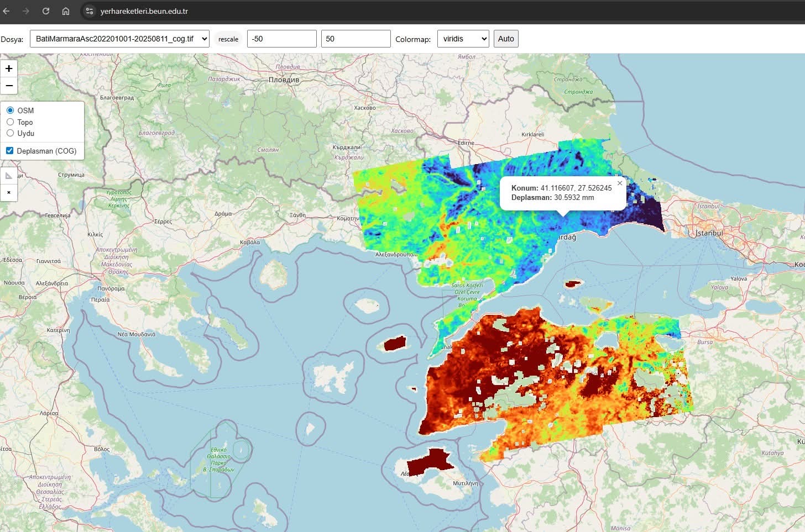Focus the maximum rescale field showing 50
The height and width of the screenshot is (532, 805).
click(356, 39)
